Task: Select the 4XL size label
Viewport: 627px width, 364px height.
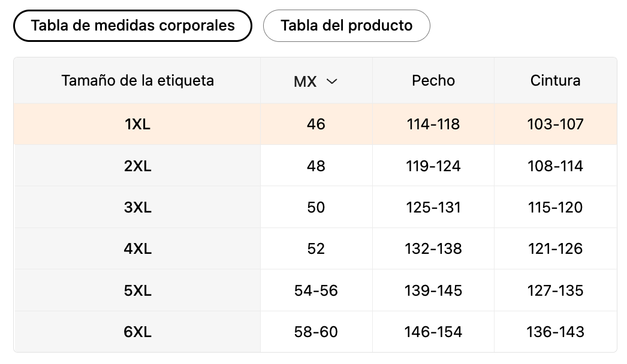Action: [137, 248]
